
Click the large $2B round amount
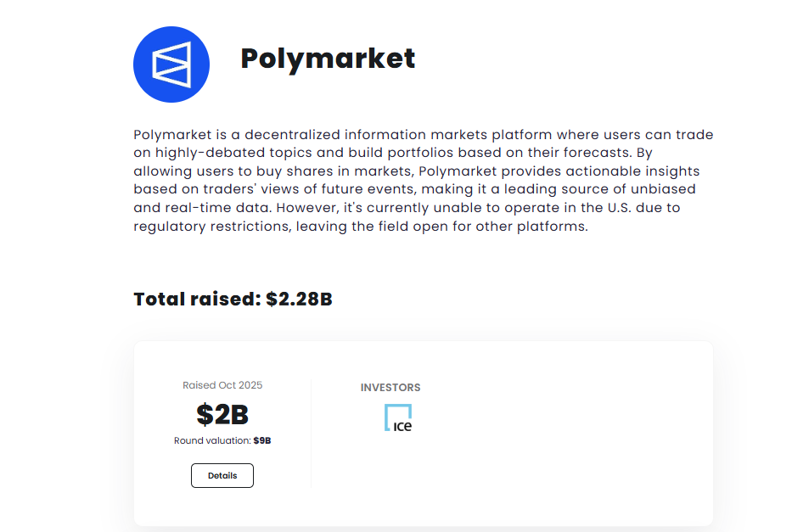click(x=222, y=414)
